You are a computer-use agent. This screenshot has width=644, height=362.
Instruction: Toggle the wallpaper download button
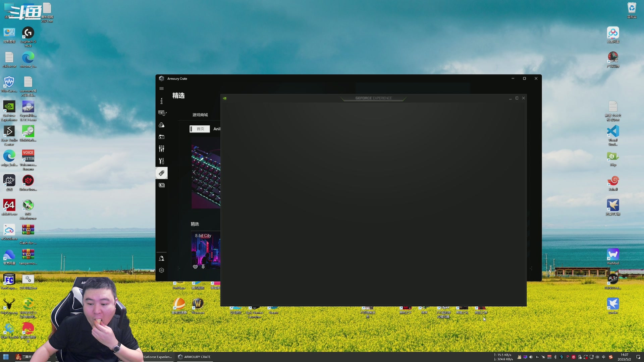203,266
